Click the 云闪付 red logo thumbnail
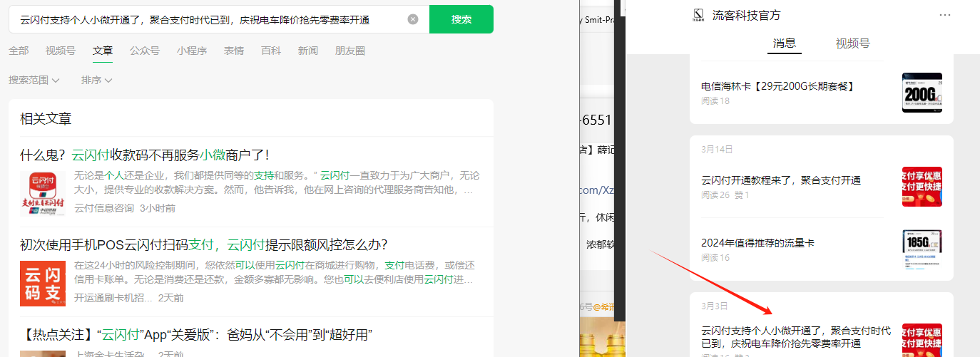Screen dimensions: 980x357 coord(42,192)
